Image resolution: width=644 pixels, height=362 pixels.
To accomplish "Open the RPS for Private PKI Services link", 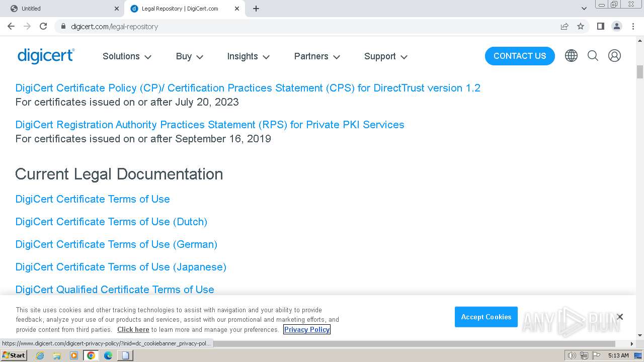I will click(x=210, y=125).
